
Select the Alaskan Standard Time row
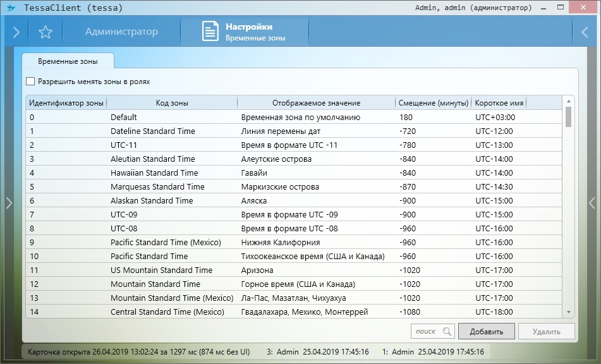click(x=152, y=200)
